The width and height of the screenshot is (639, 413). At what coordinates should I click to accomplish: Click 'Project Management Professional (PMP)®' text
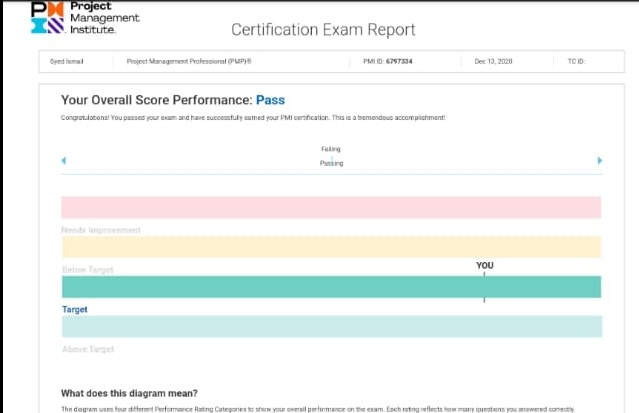click(189, 62)
